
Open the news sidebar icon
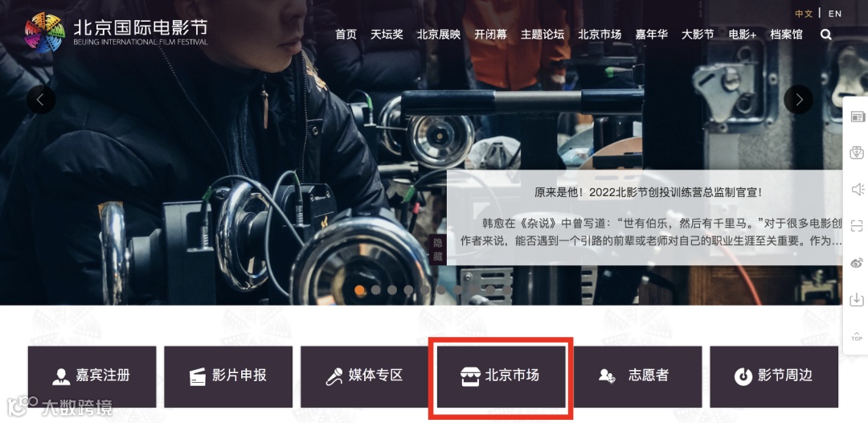[x=857, y=117]
